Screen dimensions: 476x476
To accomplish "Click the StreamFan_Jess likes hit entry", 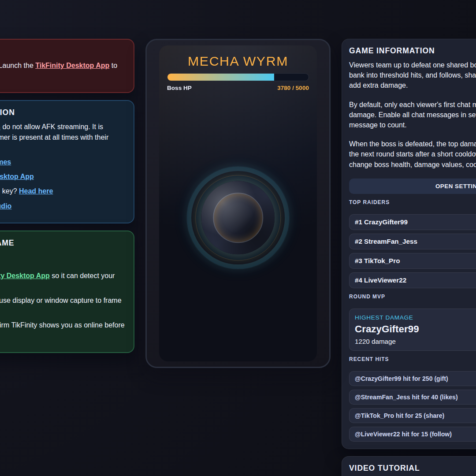I will [x=413, y=397].
